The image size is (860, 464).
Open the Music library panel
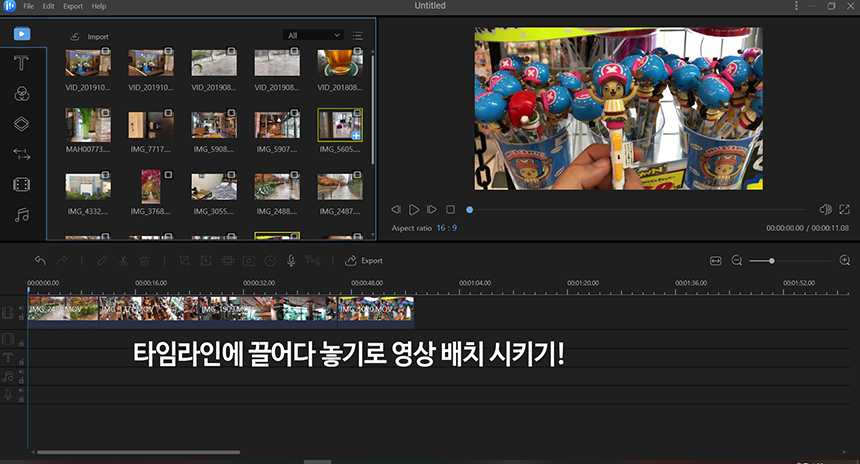21,214
